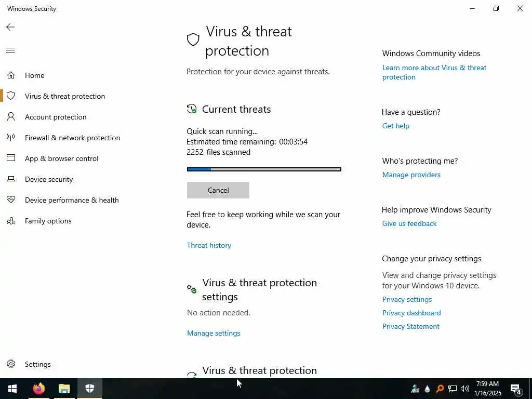Open the Home section
The image size is (532, 399).
coord(35,75)
